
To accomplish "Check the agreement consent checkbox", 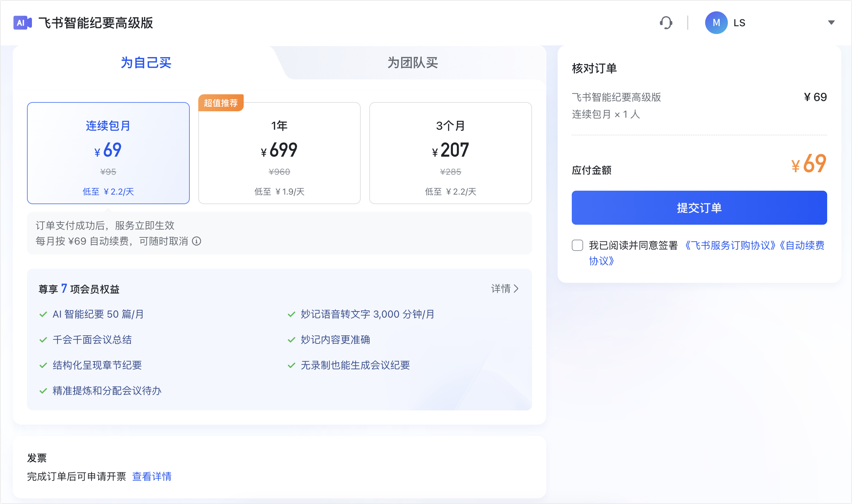I will click(x=577, y=245).
